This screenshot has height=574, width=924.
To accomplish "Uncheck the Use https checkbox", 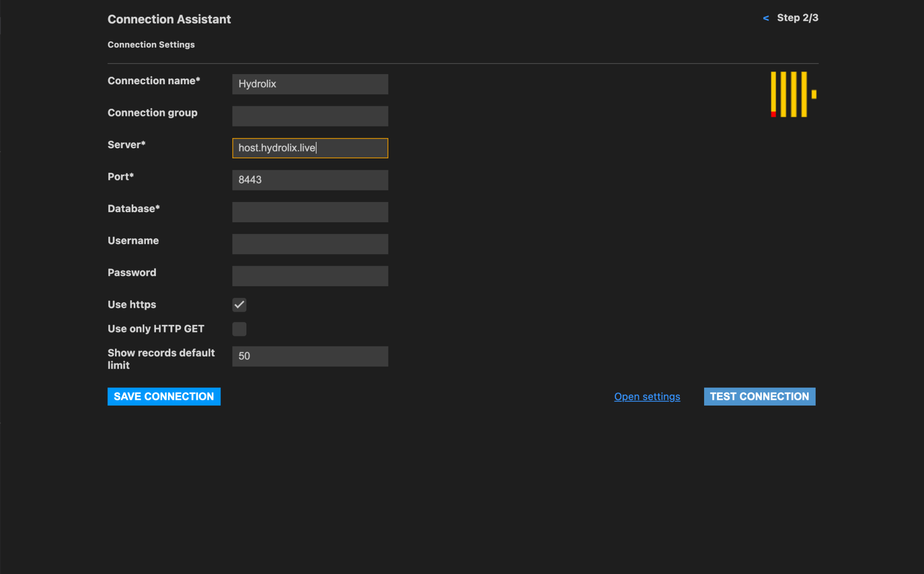I will [239, 305].
